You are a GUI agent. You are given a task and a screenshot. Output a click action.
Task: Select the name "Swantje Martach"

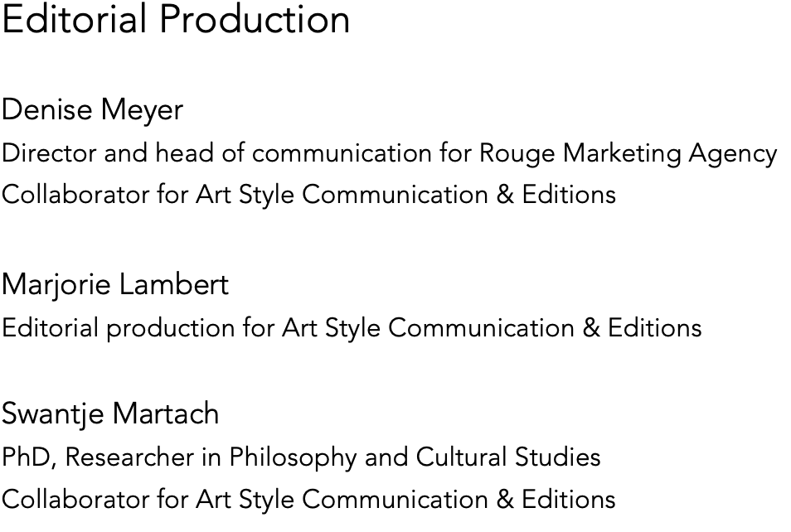coord(110,413)
